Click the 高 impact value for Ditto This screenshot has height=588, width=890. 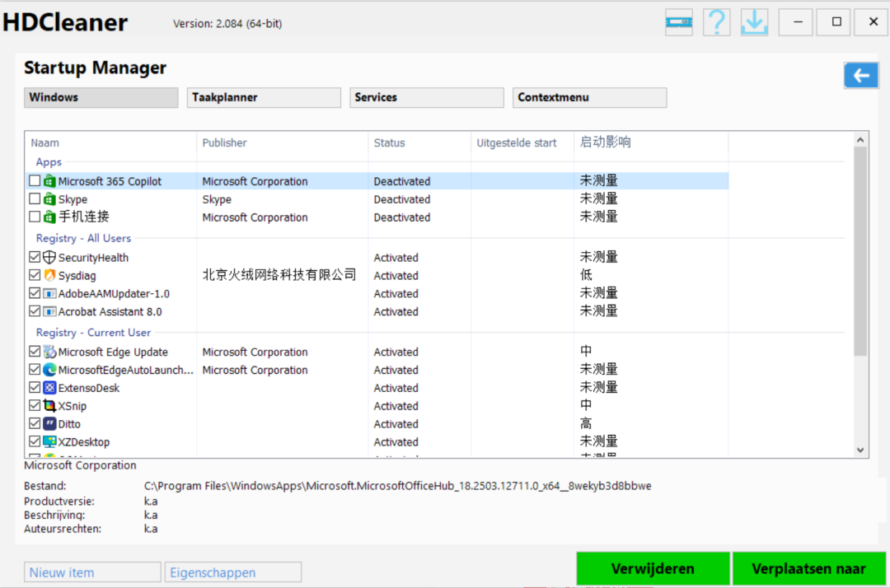point(586,423)
